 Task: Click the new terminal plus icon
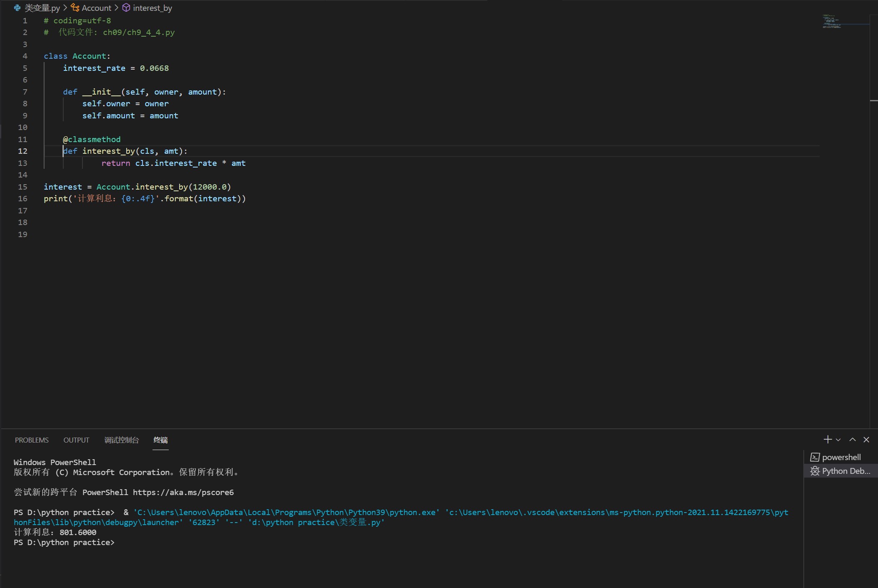(828, 440)
